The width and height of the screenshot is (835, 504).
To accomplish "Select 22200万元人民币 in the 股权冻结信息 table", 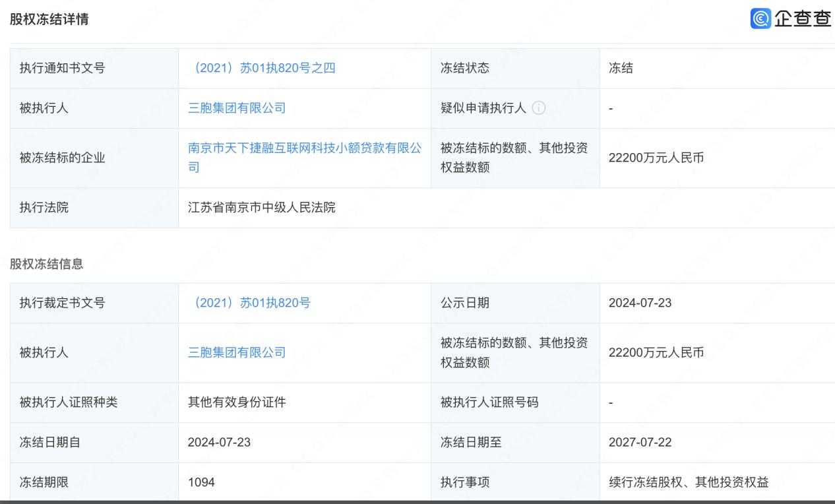I will click(x=656, y=352).
